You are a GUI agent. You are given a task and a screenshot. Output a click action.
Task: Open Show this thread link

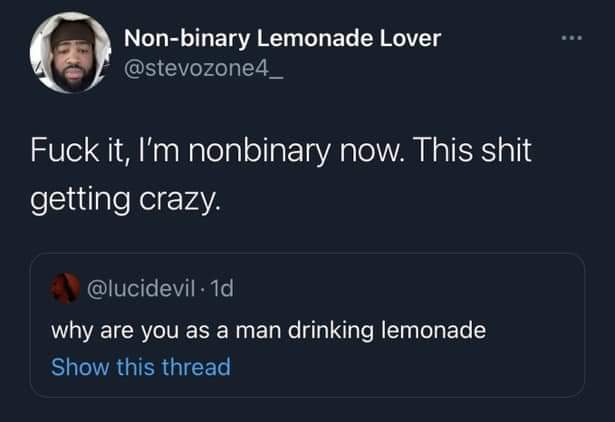141,367
